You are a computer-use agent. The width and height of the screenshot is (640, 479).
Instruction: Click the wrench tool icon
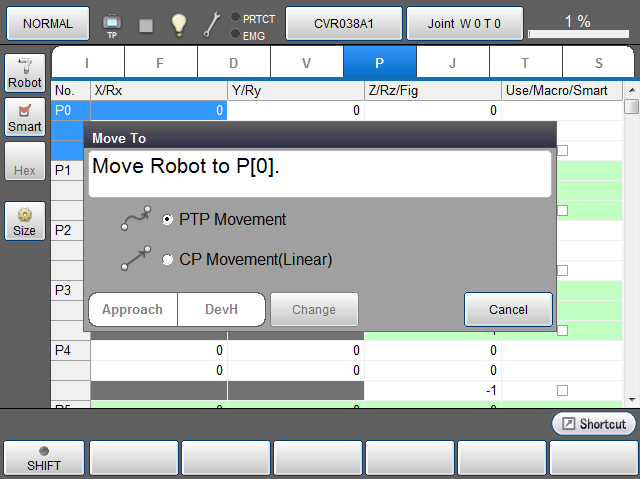[211, 23]
